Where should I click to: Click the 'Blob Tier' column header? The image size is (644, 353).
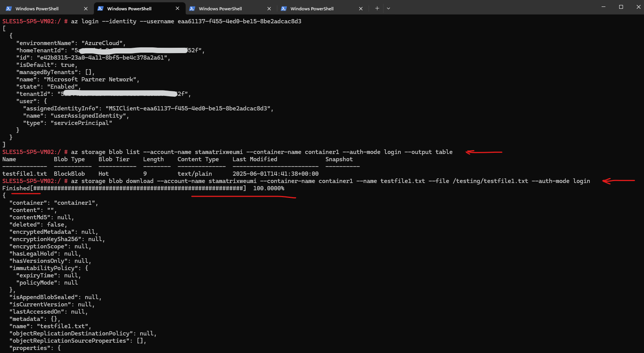pyautogui.click(x=114, y=159)
